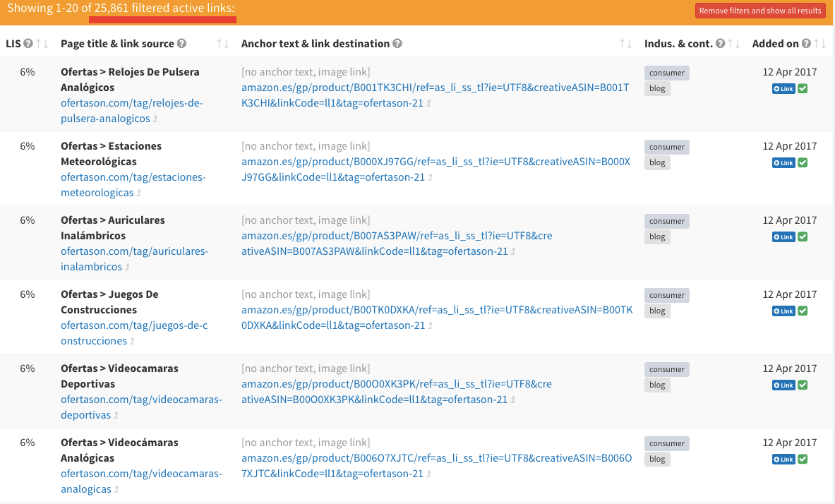Image resolution: width=835 pixels, height=504 pixels.
Task: Sort table by LIS column arrows
Action: [x=42, y=44]
